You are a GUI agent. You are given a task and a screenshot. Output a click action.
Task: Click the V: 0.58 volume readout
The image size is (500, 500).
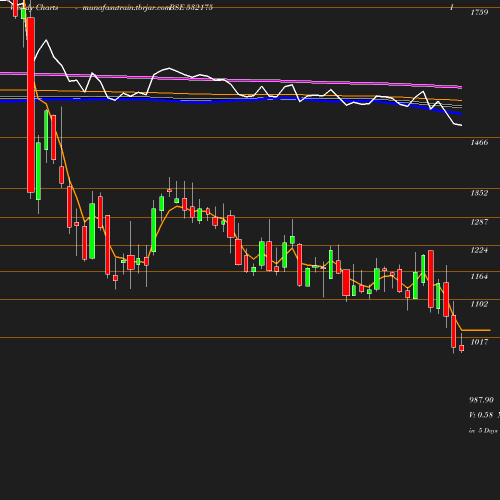pos(481,415)
